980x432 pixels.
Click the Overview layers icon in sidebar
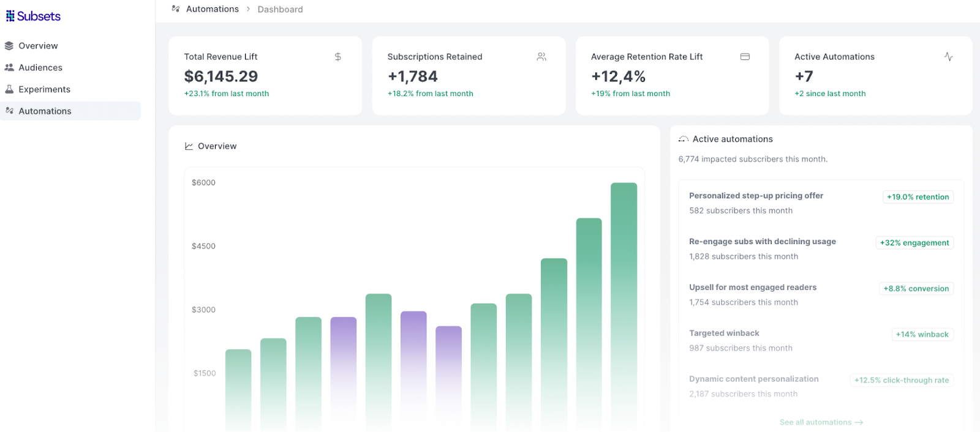9,46
